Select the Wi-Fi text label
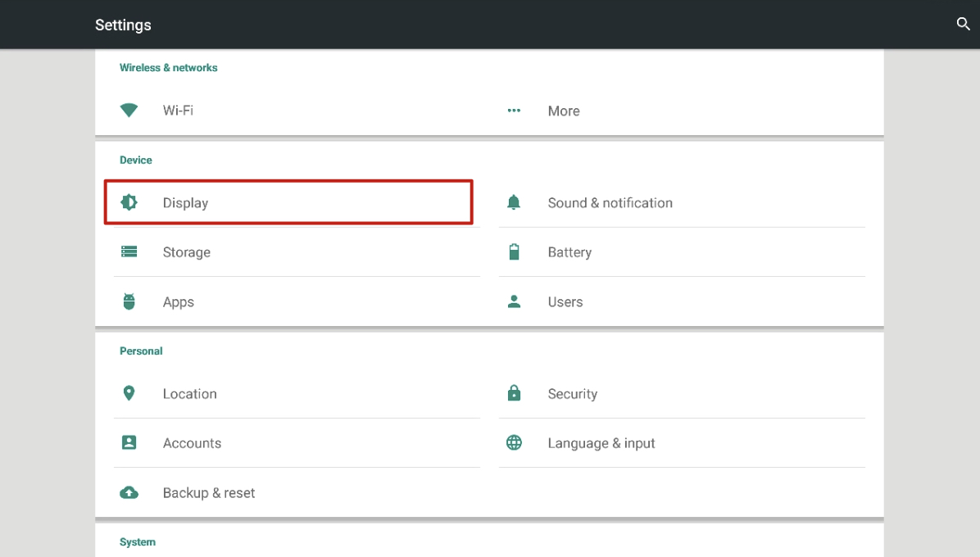 pos(178,111)
